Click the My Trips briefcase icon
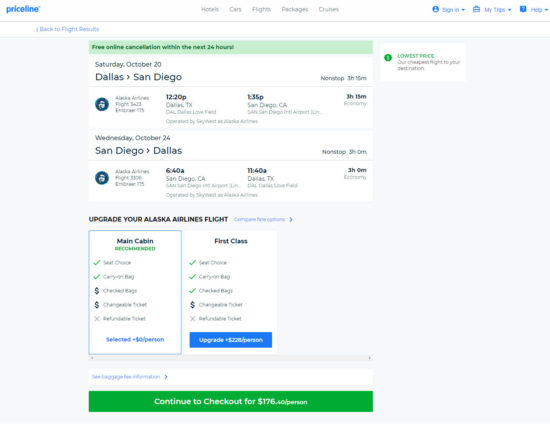This screenshot has height=424, width=550. tap(476, 9)
